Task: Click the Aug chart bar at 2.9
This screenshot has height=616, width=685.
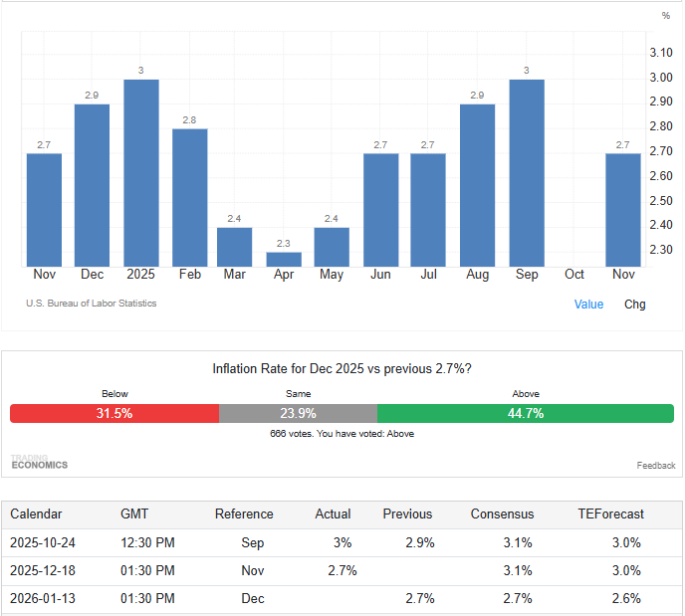Action: coord(477,185)
